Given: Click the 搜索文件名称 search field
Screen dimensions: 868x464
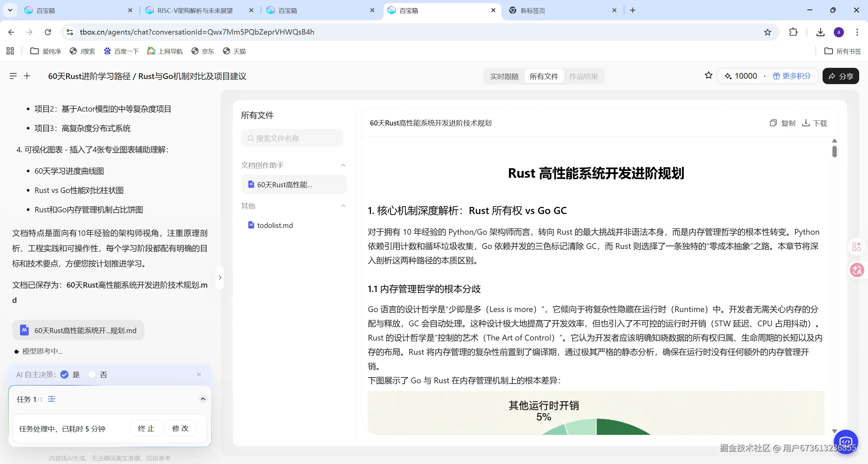Looking at the screenshot, I should (292, 138).
